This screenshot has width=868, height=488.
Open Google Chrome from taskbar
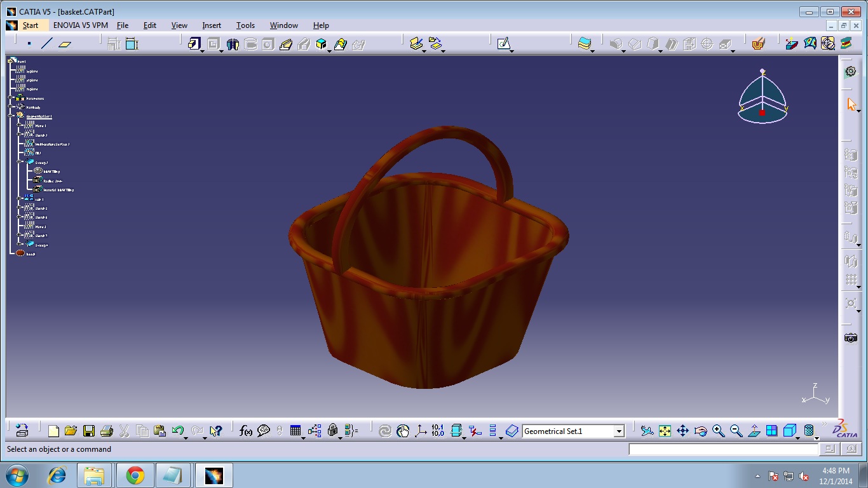tap(135, 475)
